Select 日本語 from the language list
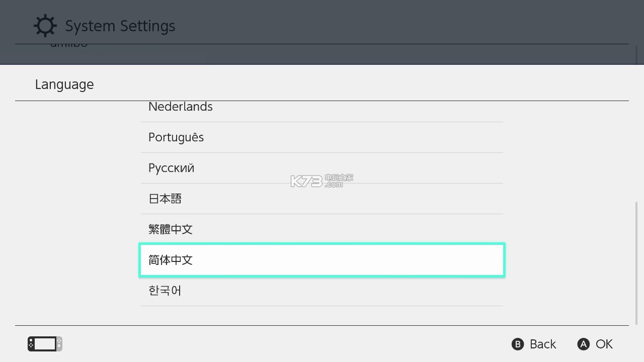644x362 pixels. click(x=322, y=199)
